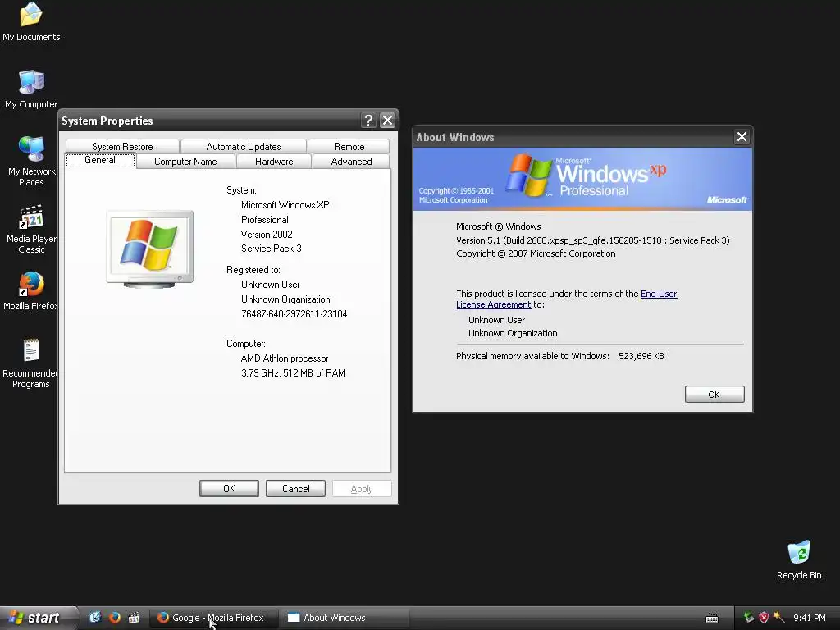Click 'Version 2002' text

267,234
